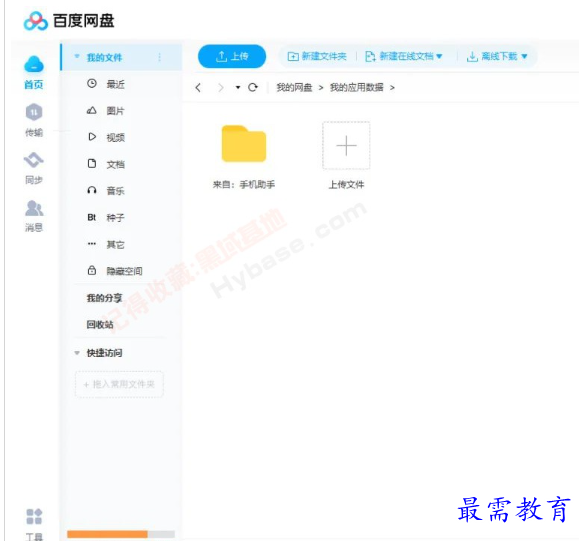Viewport: 579px width, 541px height.
Task: Click the 我的文件 heading text
Action: (x=104, y=57)
